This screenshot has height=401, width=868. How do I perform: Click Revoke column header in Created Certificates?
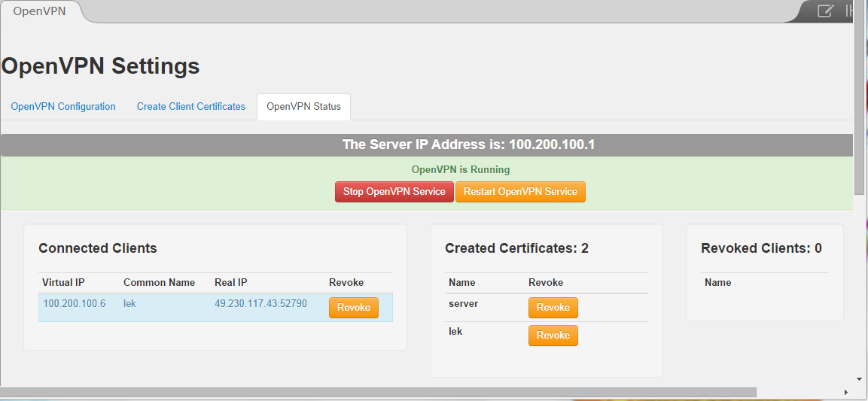coord(546,283)
